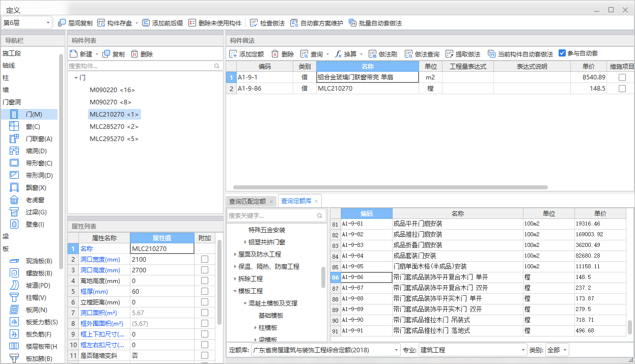Viewport: 635px width, 364px height.
Task: Select component MLC295270 <5>
Action: tap(114, 139)
